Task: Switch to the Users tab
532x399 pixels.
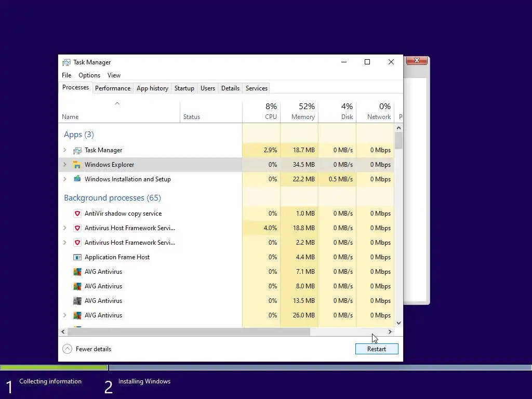Action: click(208, 88)
